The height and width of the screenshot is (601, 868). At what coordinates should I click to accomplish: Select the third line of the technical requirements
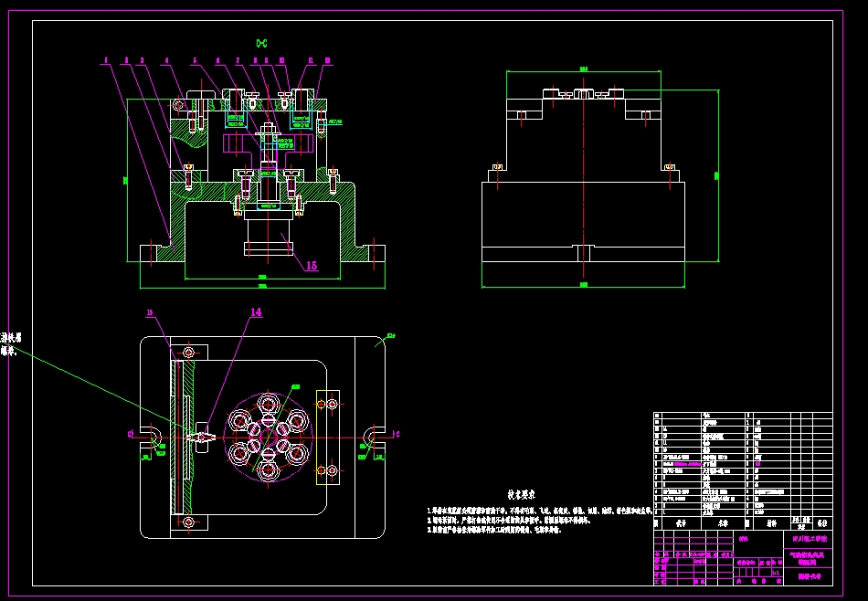(494, 530)
